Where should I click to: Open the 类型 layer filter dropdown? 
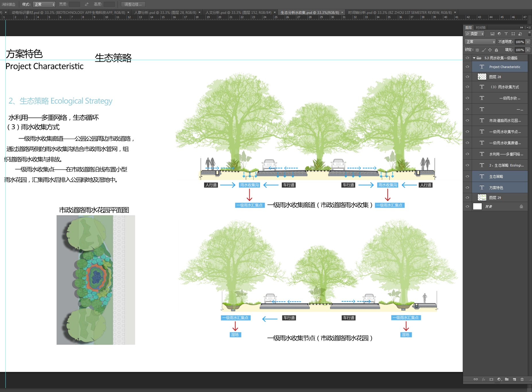tap(475, 34)
